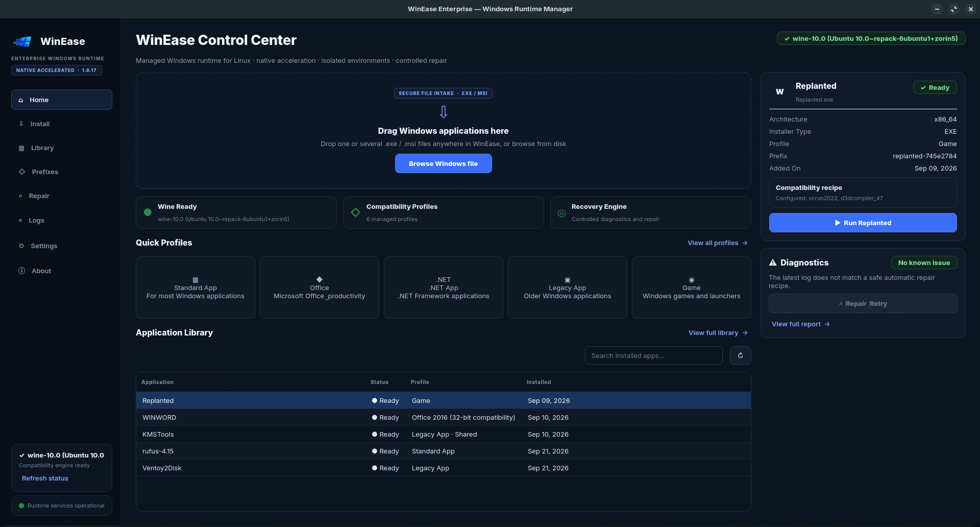Viewport: 980px width, 527px height.
Task: Click the download arrow icon in drop zone
Action: pyautogui.click(x=444, y=112)
